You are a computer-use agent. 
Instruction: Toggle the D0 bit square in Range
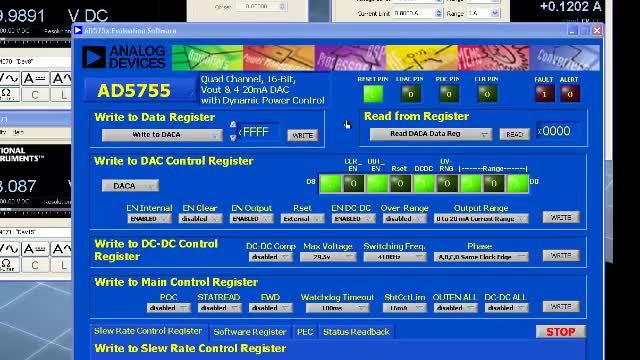point(518,184)
